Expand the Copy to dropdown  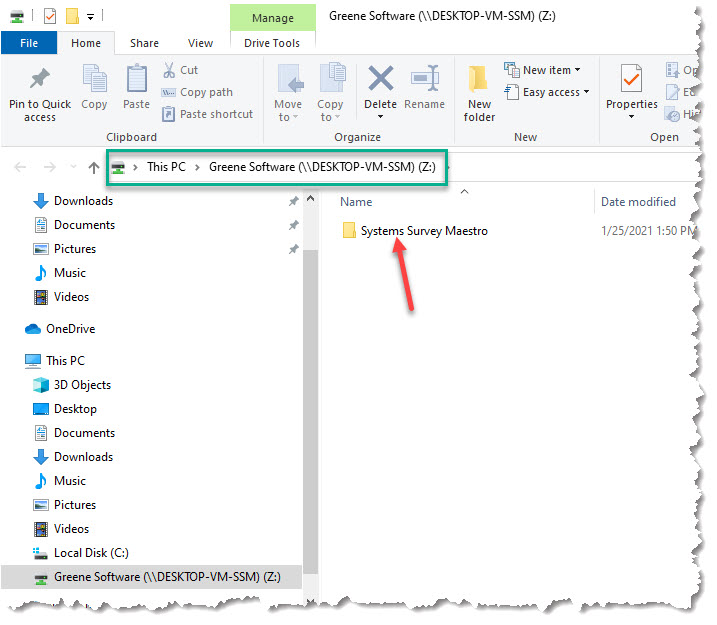[x=330, y=110]
